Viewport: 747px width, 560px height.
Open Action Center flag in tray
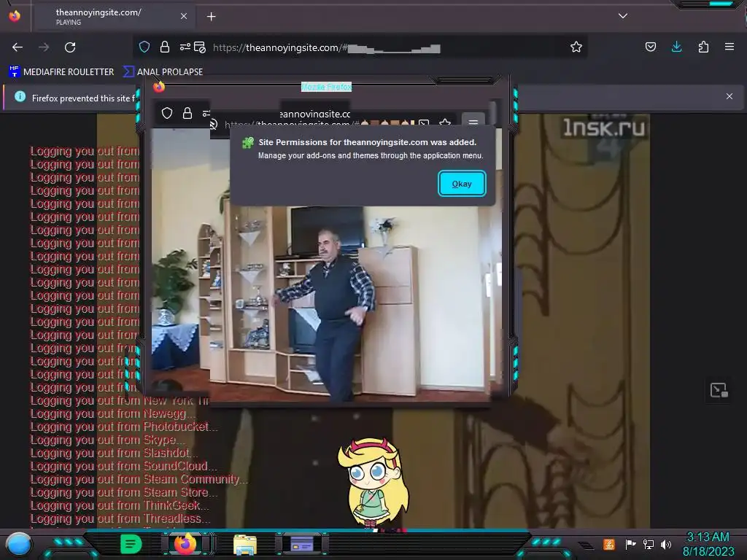pos(630,544)
